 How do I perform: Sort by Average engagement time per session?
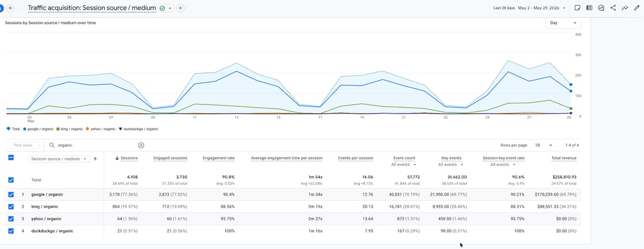coord(286,158)
